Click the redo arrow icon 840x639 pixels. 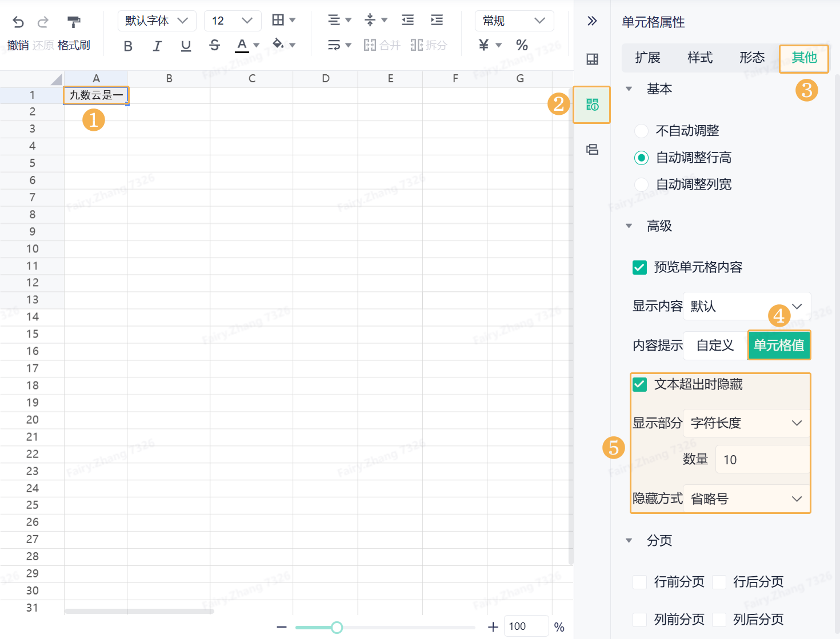click(43, 22)
